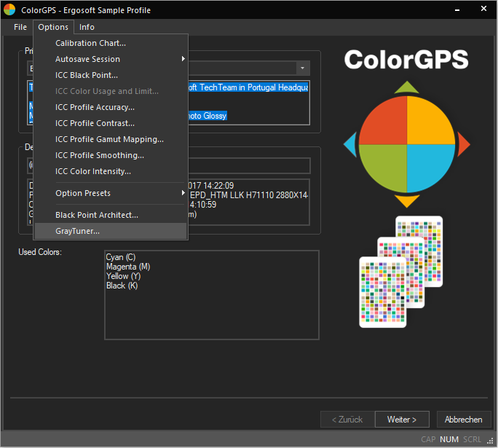Open ICC Black Point... option
This screenshot has height=448, width=498.
coord(111,75)
